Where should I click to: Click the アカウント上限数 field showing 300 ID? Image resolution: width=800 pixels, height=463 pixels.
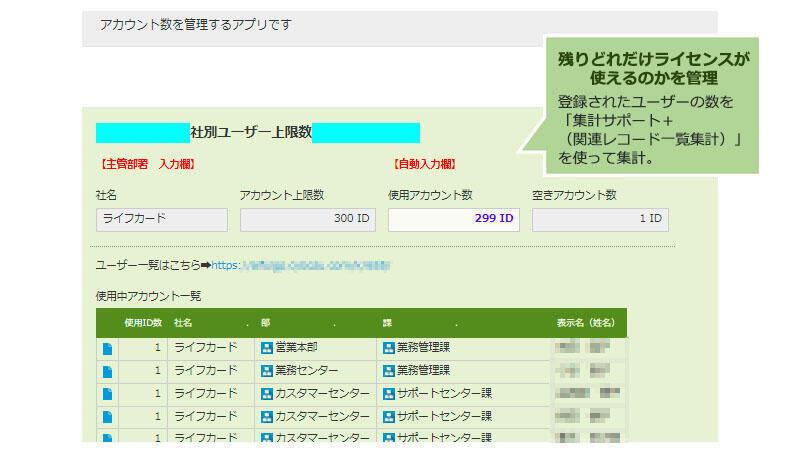click(x=308, y=220)
